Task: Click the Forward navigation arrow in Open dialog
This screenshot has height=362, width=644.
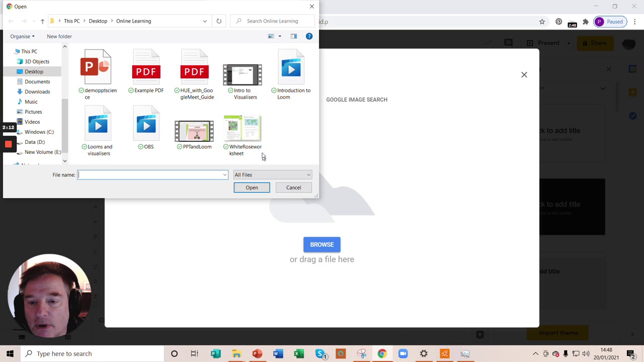Action: (x=24, y=21)
